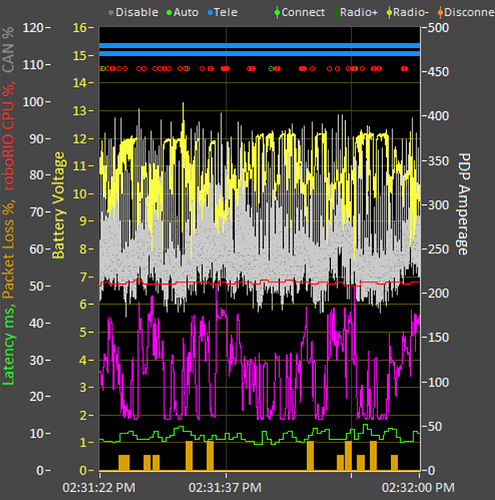
Task: Click the green Connect marker icon
Action: pos(277,13)
